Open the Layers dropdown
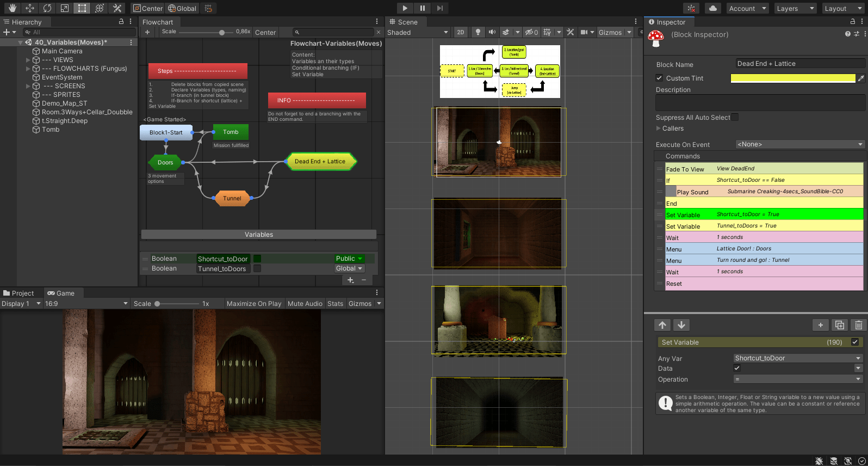The height and width of the screenshot is (466, 868). (x=795, y=8)
